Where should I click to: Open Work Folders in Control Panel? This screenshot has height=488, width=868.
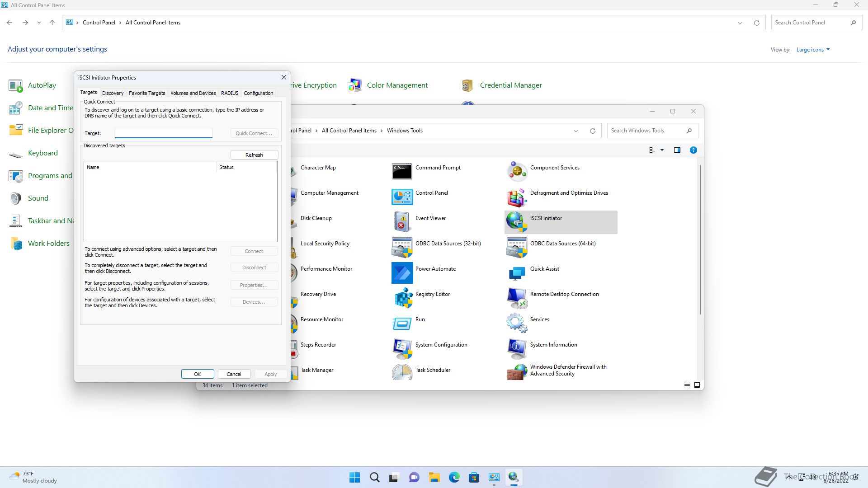(39, 244)
